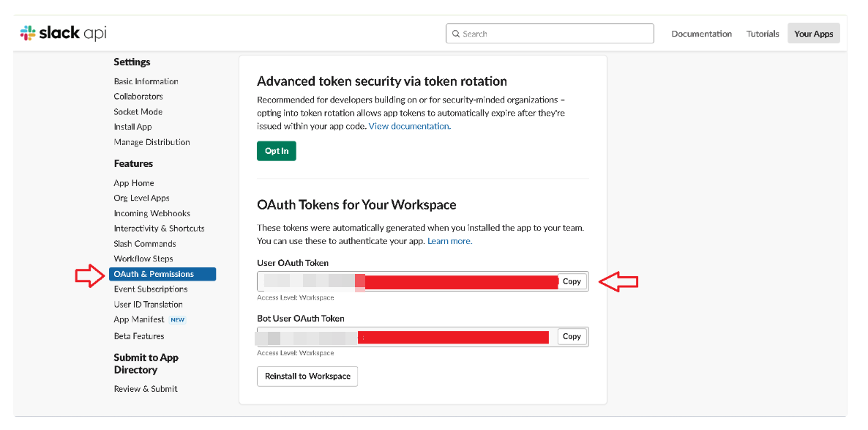
Task: Follow the Learn more link
Action: pyautogui.click(x=449, y=241)
